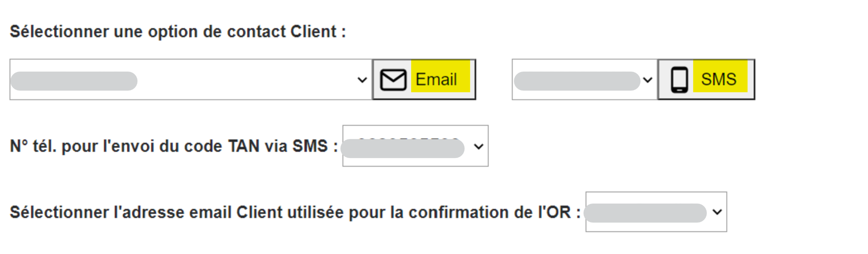Click the greyed-out value in SMS contact dropdown
This screenshot has width=868, height=254.
point(577,81)
